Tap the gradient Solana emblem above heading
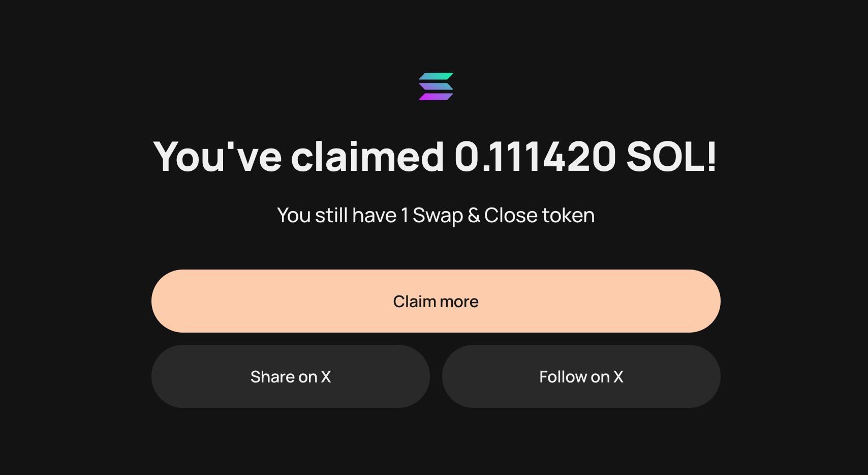The width and height of the screenshot is (868, 475). pos(436,86)
